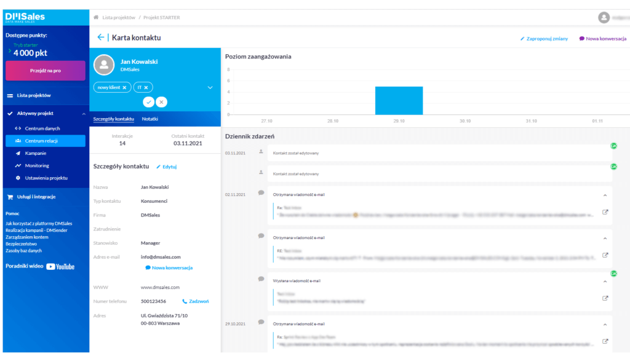Click Edytuj to edit contact details
The height and width of the screenshot is (364, 630).
(166, 166)
